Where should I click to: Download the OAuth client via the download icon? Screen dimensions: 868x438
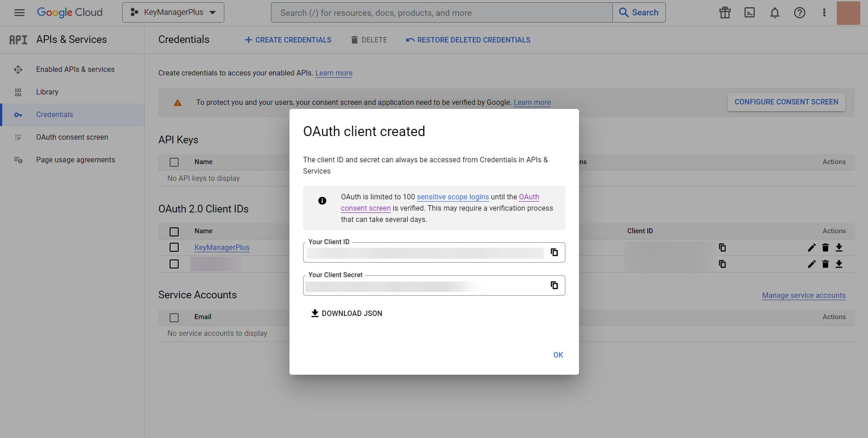pos(839,247)
